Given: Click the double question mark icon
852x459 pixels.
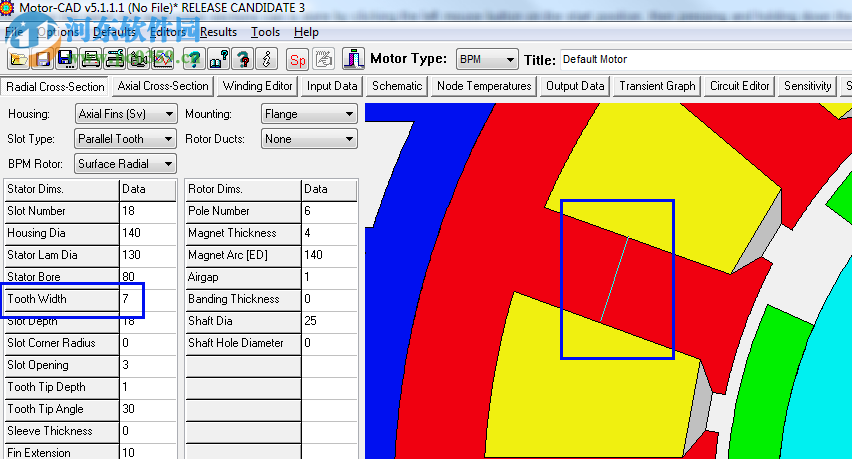Looking at the screenshot, I should [x=242, y=59].
